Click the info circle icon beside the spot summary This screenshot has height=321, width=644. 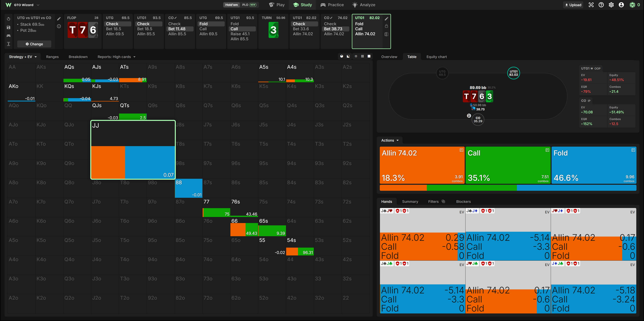(x=59, y=26)
